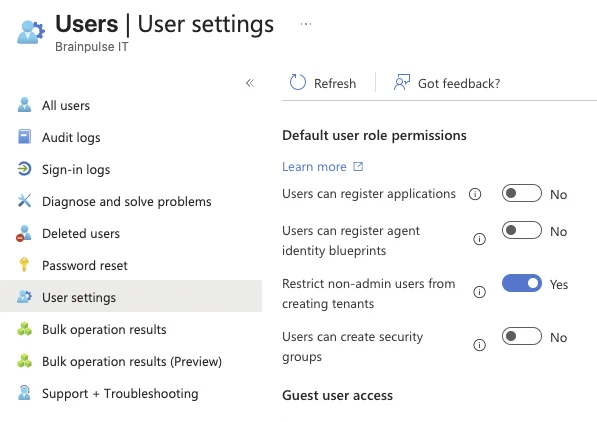
Task: Click the Users can register agent identity blueprints label
Action: point(351,241)
